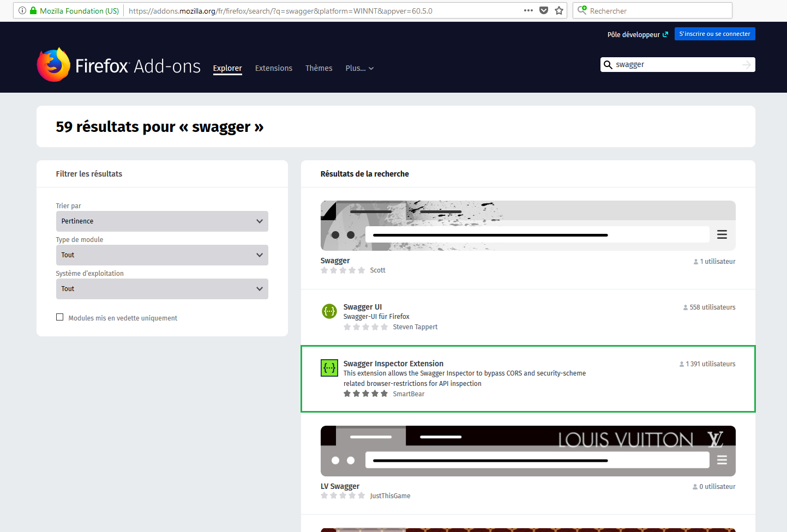Click the Pocket save icon
The image size is (787, 532).
(544, 10)
